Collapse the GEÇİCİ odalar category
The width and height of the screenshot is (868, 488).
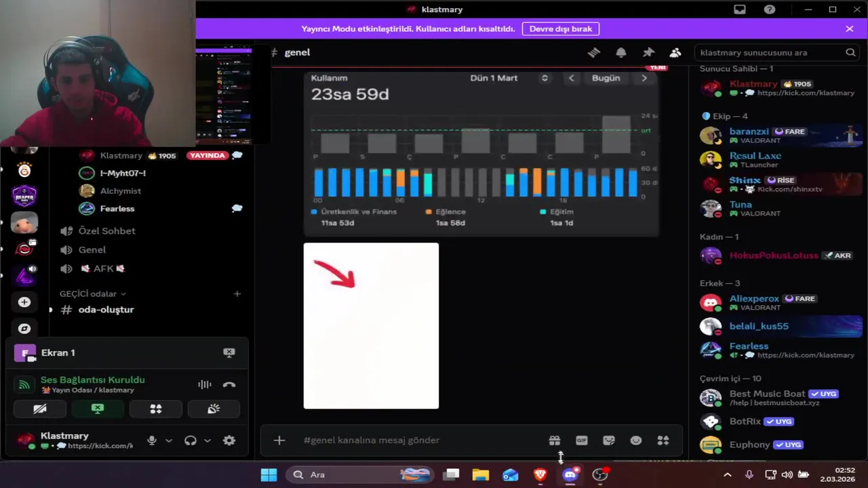pyautogui.click(x=92, y=293)
